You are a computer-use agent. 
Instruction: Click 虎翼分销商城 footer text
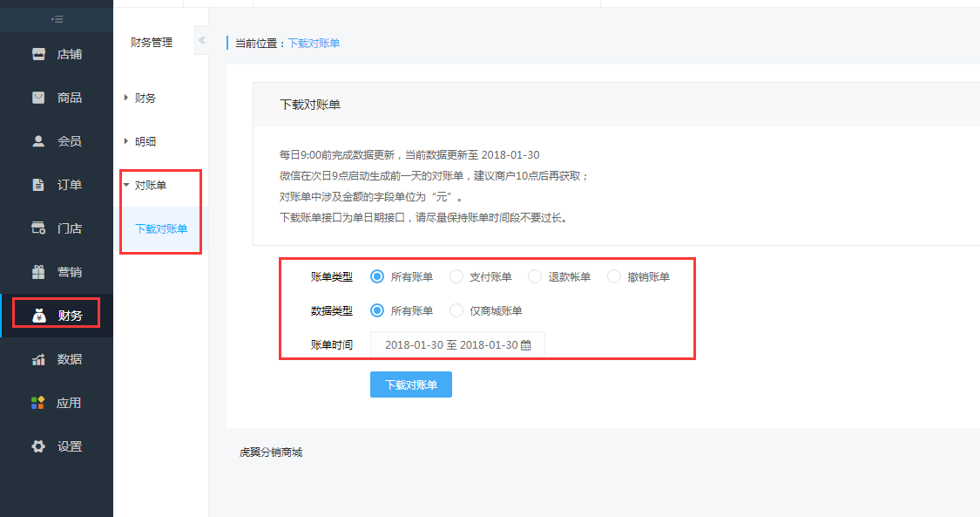[x=271, y=452]
